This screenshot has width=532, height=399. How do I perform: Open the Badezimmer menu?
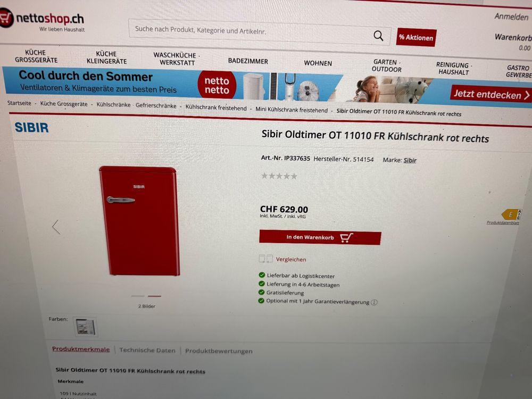click(248, 61)
